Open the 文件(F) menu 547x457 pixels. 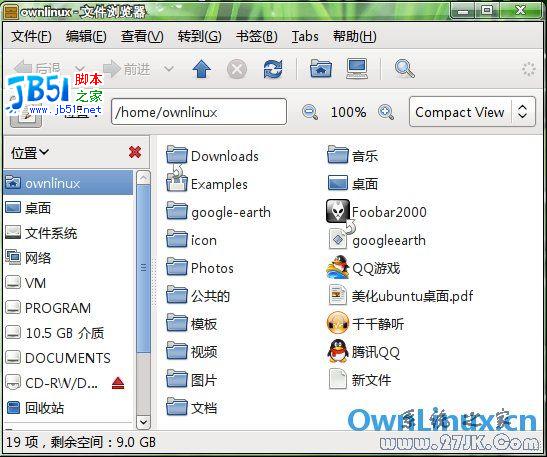(x=31, y=36)
